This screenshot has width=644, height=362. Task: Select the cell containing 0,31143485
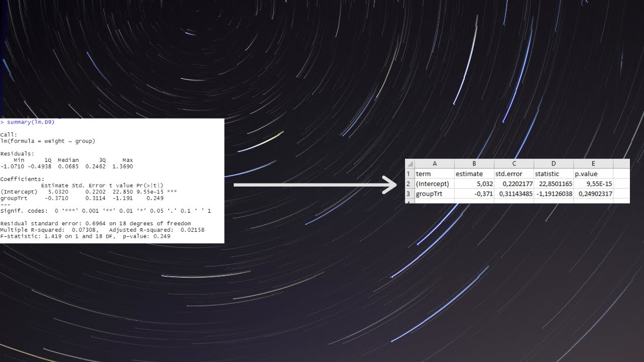coord(514,193)
